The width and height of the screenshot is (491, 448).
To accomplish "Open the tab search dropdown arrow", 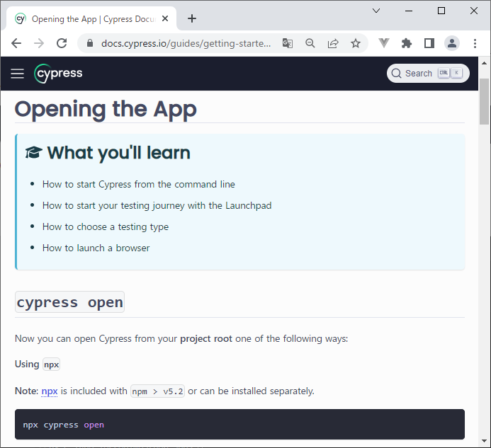I will click(x=376, y=11).
